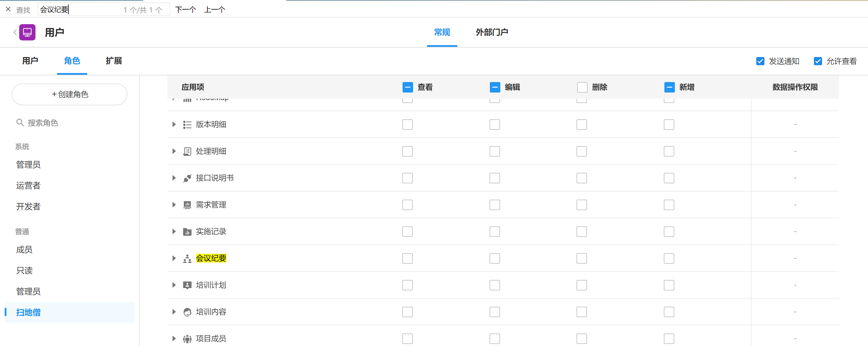Click the 需求管理 presentation icon

(187, 205)
